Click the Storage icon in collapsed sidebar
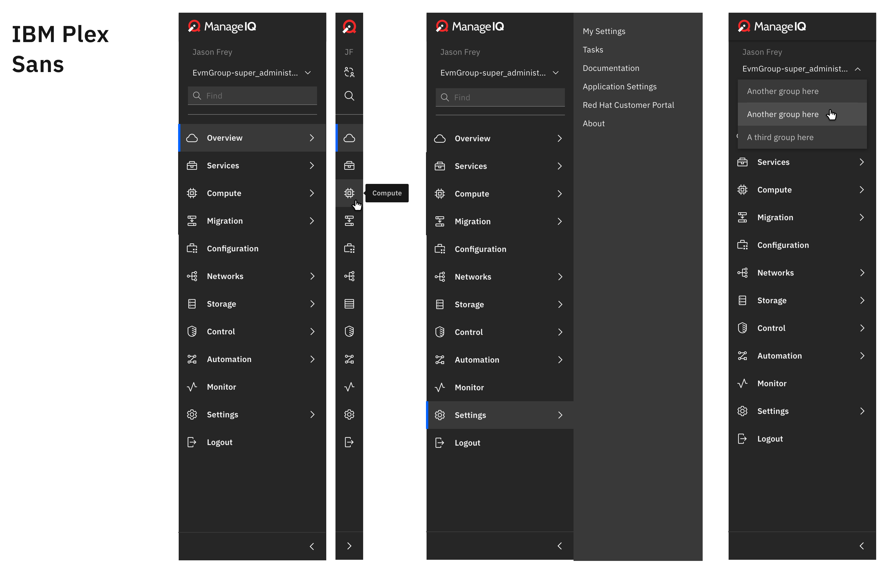 click(x=349, y=304)
